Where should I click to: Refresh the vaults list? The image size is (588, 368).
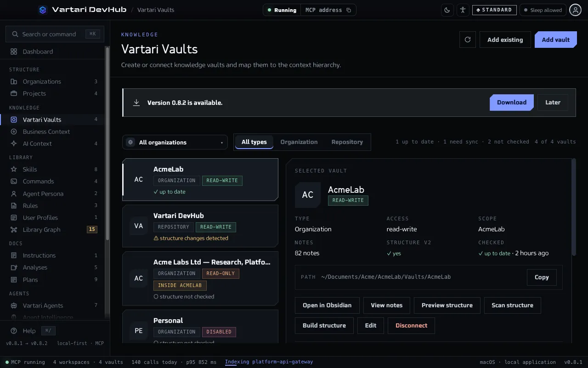coord(468,40)
